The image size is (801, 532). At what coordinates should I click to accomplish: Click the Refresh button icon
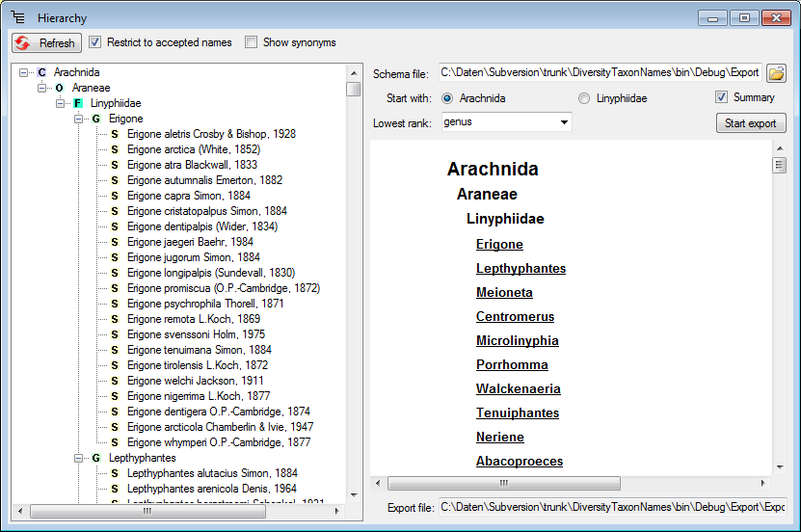pyautogui.click(x=23, y=42)
